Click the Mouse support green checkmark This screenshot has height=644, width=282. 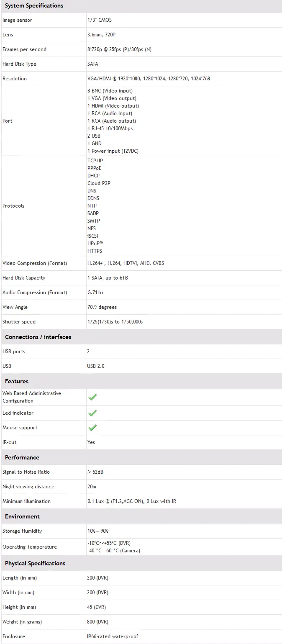point(92,428)
